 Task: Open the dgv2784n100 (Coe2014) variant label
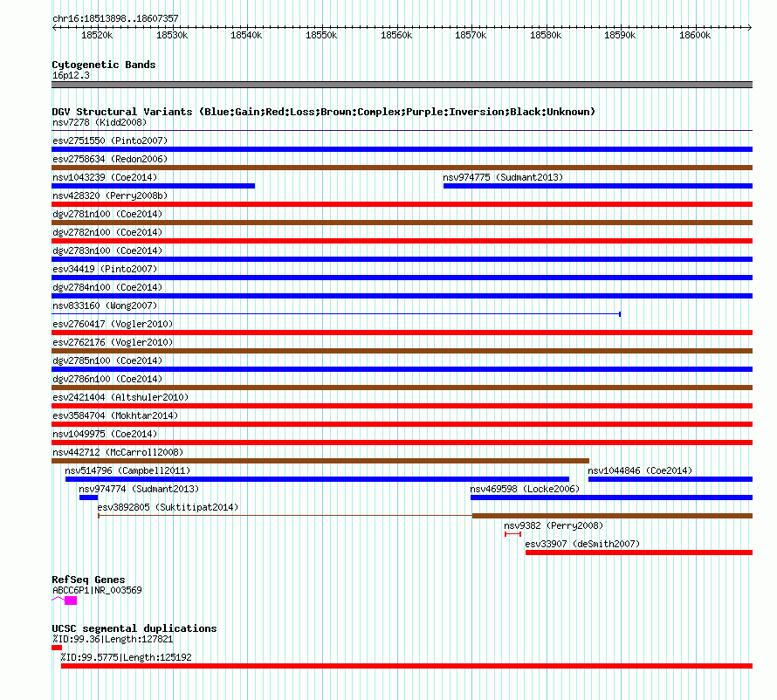(x=107, y=287)
